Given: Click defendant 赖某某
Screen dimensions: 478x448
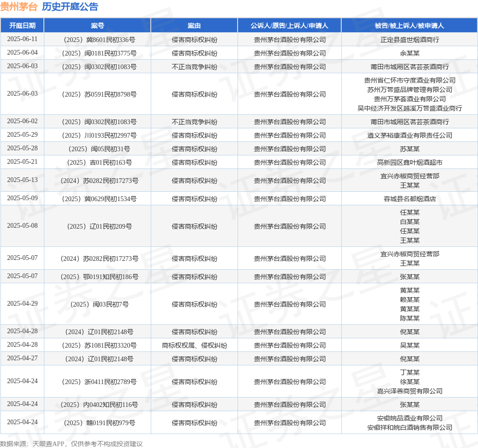Looking at the screenshot, I should (410, 300).
